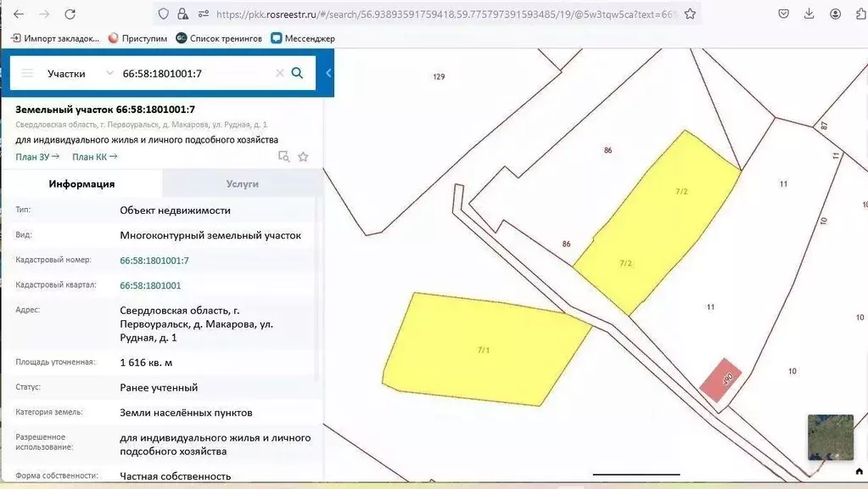868x489 pixels.
Task: Clear the cadastral number search field
Action: [x=279, y=73]
